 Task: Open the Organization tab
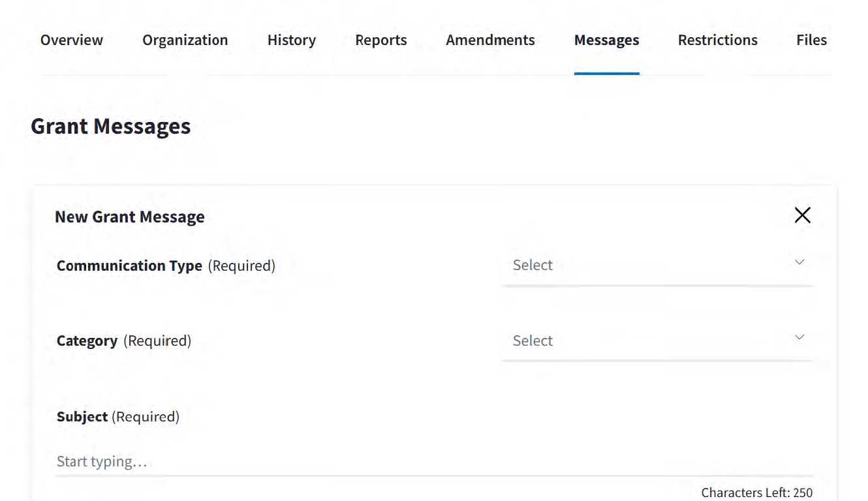click(x=185, y=40)
